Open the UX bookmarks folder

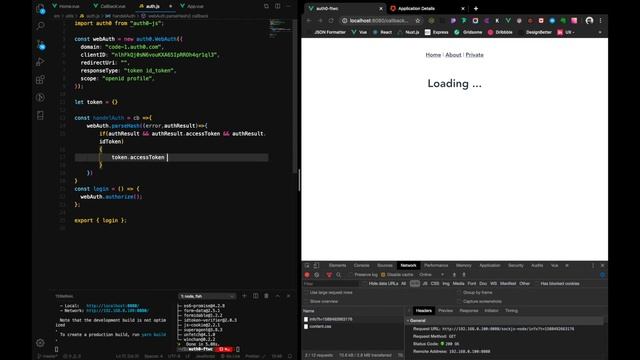coord(566,32)
